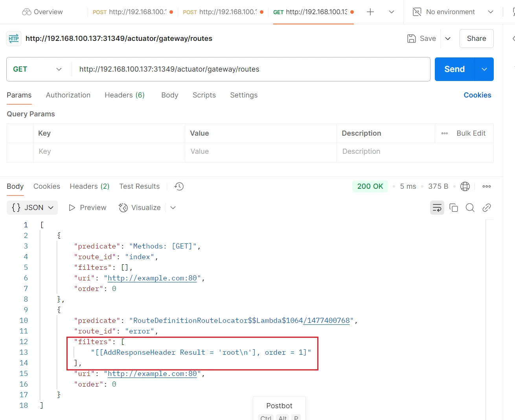This screenshot has height=420, width=515.
Task: Open the No environment selector
Action: pos(453,12)
